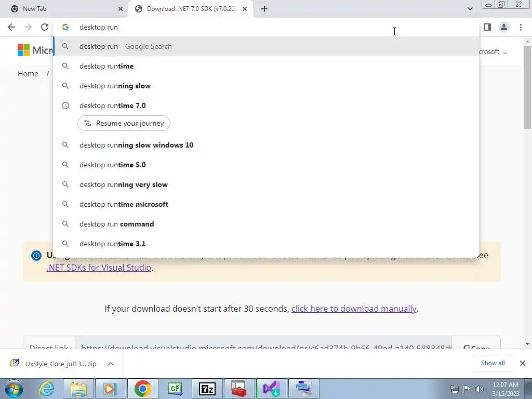
Task: Switch to the New Tab tab
Action: coord(64,9)
